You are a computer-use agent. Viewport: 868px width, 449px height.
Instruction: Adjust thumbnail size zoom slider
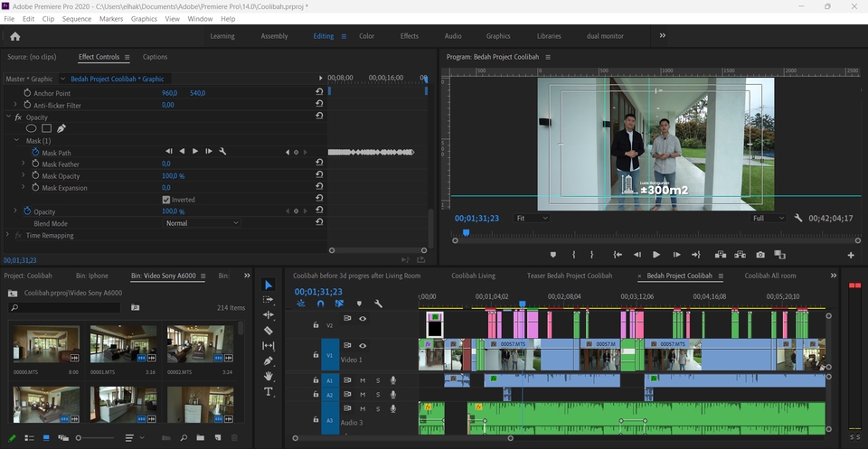click(80, 438)
